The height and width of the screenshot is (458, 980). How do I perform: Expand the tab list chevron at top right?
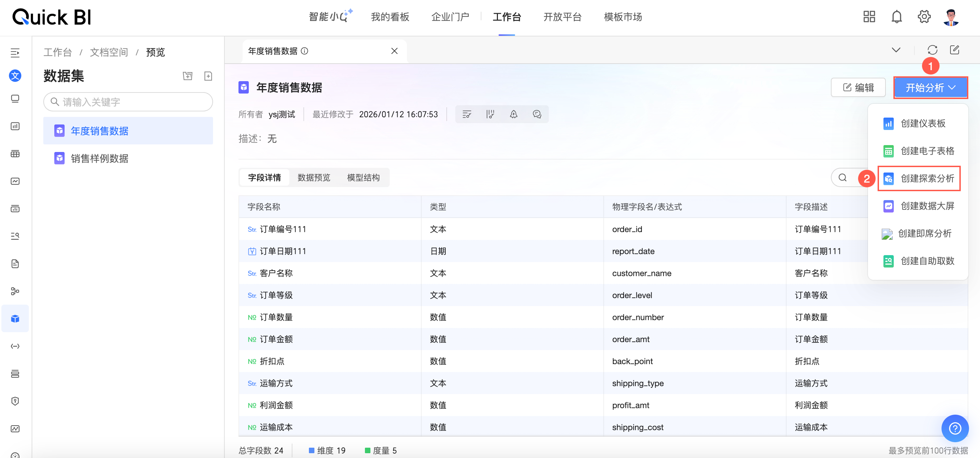(896, 50)
